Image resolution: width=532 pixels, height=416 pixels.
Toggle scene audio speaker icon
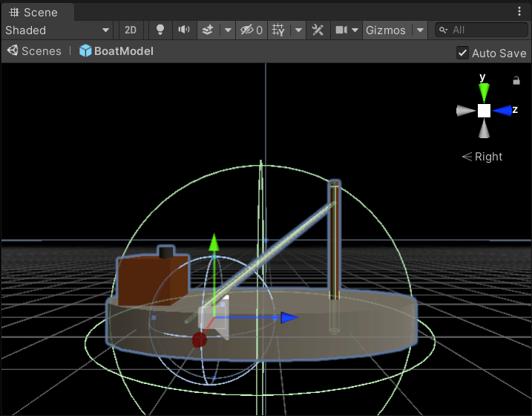tap(183, 30)
